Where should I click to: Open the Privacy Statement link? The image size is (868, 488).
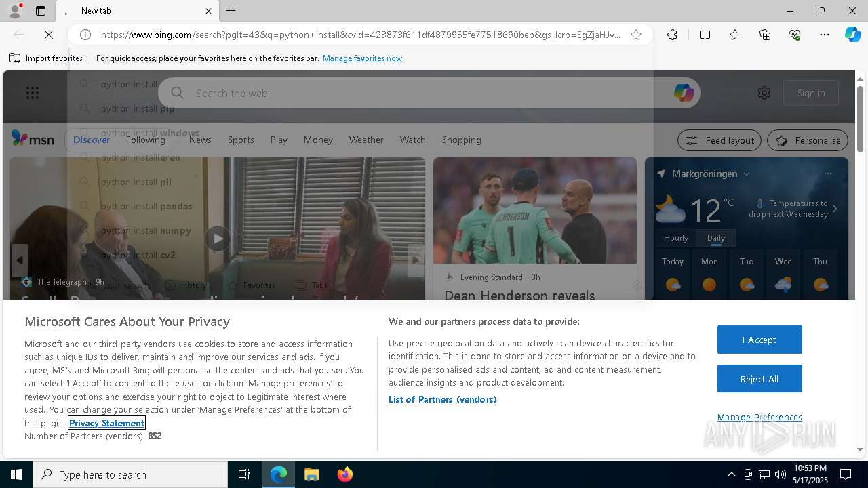tap(106, 423)
